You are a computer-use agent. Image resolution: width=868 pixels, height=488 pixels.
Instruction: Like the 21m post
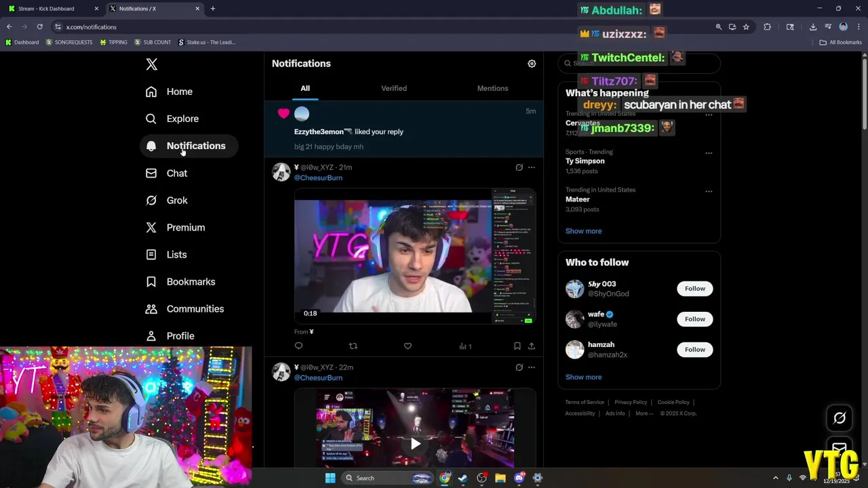pos(408,346)
